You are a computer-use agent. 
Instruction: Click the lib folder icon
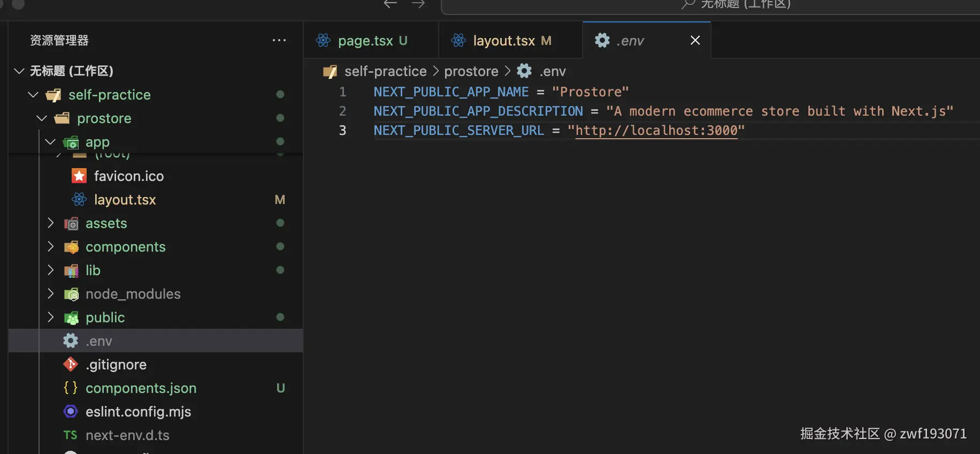pyautogui.click(x=71, y=270)
